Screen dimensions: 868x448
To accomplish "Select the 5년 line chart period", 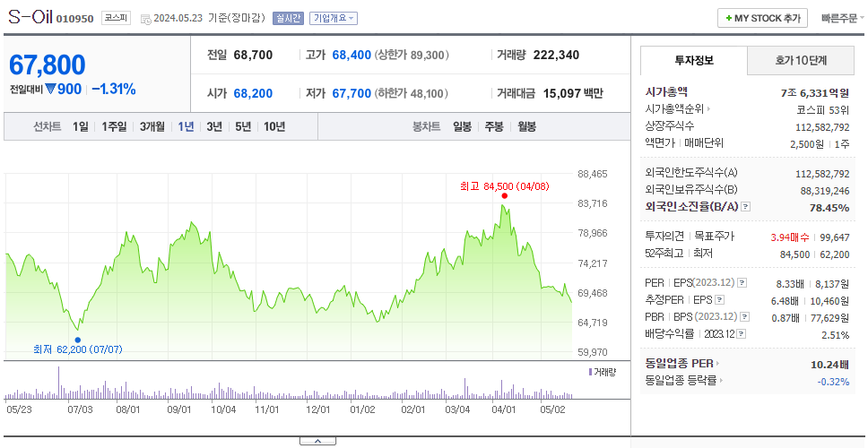I will pos(243,126).
